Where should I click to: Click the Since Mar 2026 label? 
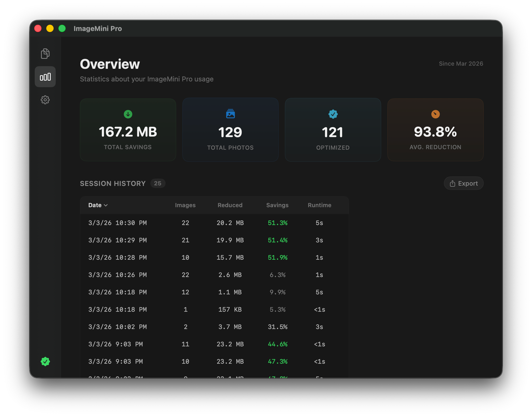tap(461, 63)
